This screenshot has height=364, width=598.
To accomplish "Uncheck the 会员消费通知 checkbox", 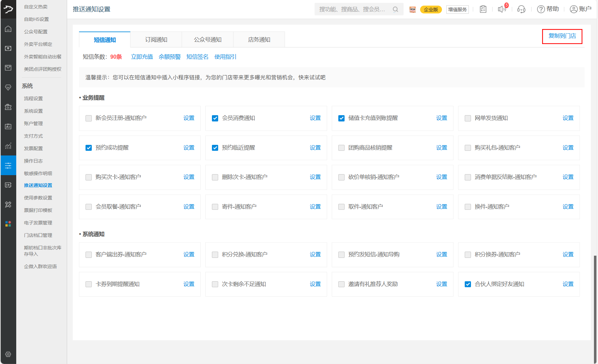I will 215,118.
